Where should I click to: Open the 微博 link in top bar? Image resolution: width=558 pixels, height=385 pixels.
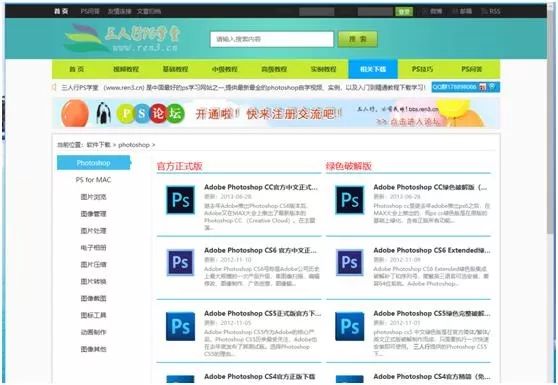click(433, 11)
